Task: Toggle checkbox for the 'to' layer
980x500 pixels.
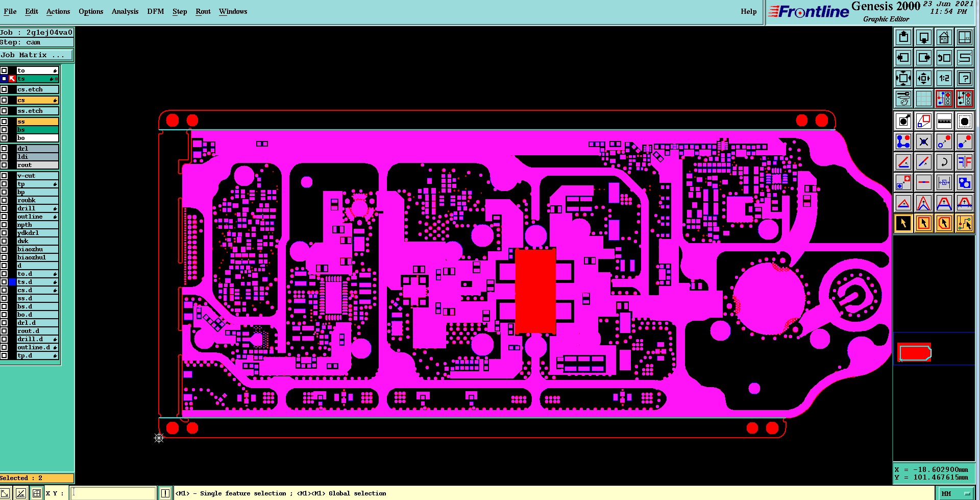Action: (x=4, y=70)
